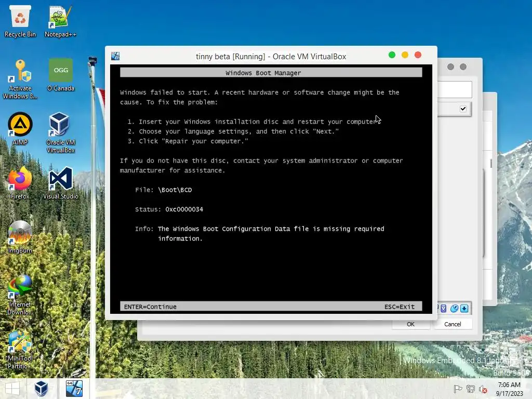Click the Status: 0xc0000034 line

point(169,209)
